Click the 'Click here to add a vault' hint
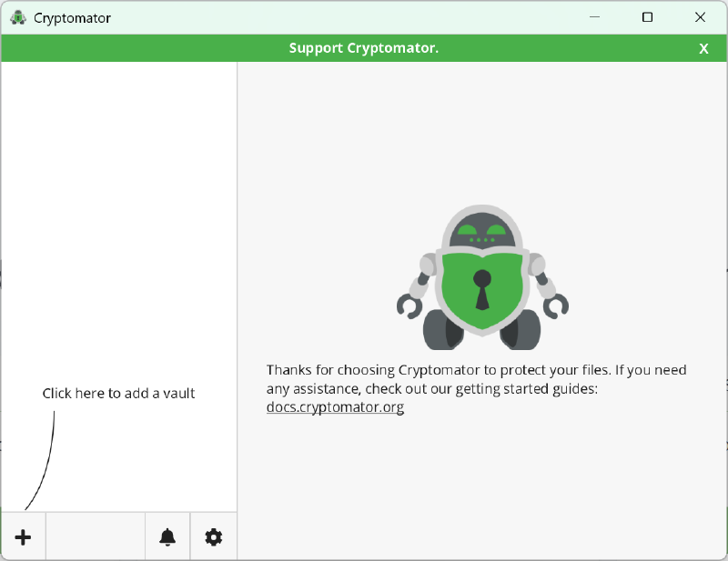This screenshot has width=728, height=561. [x=118, y=393]
